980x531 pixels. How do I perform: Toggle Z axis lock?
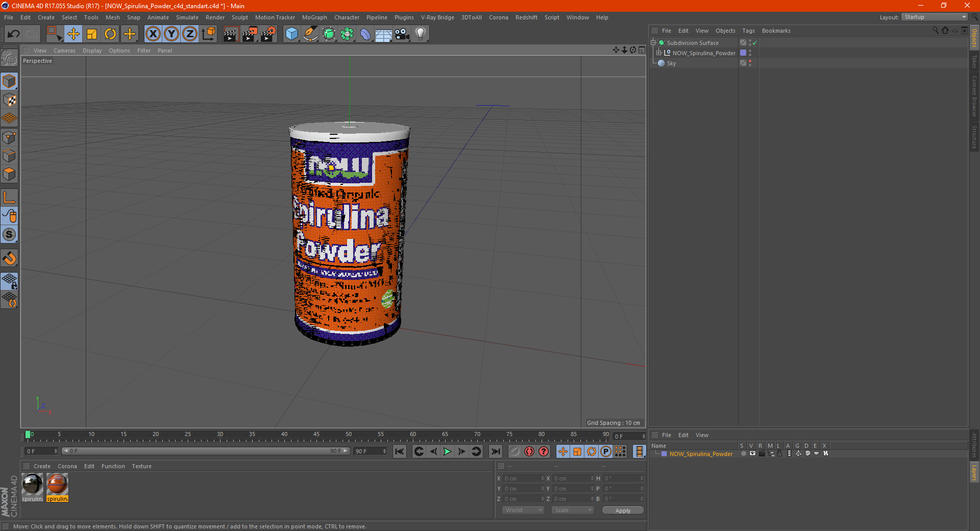189,34
